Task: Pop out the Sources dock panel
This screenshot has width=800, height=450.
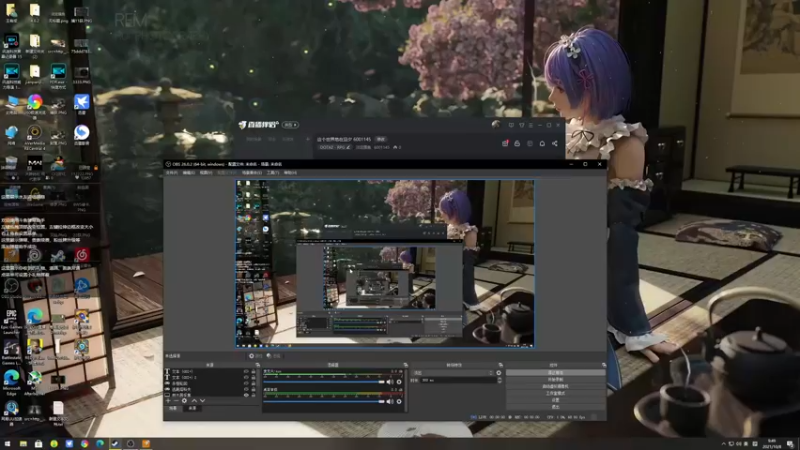Action: 258,365
